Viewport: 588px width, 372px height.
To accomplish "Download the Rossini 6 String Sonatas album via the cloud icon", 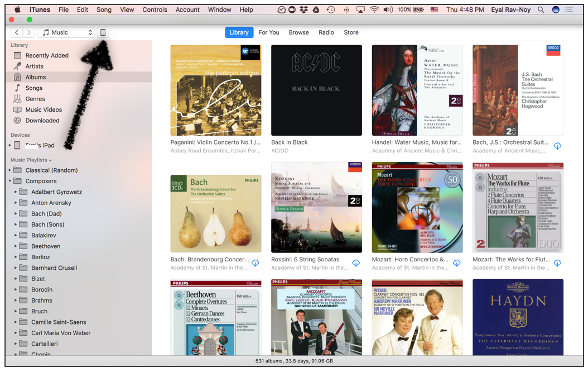I will (356, 263).
